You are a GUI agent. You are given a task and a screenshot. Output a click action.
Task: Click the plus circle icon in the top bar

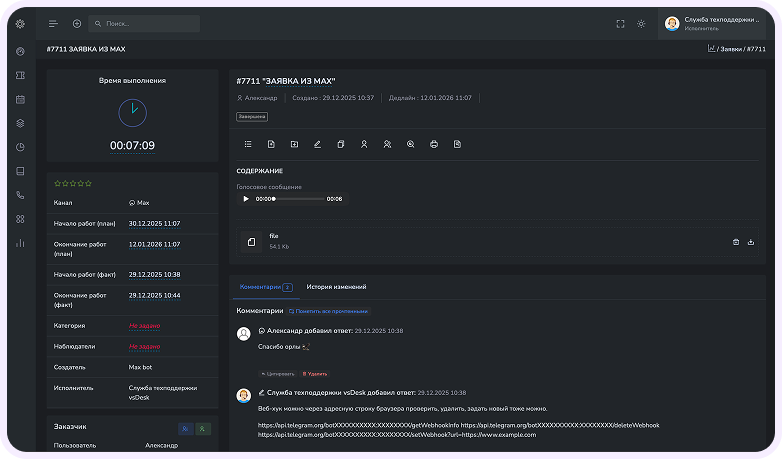coord(77,23)
